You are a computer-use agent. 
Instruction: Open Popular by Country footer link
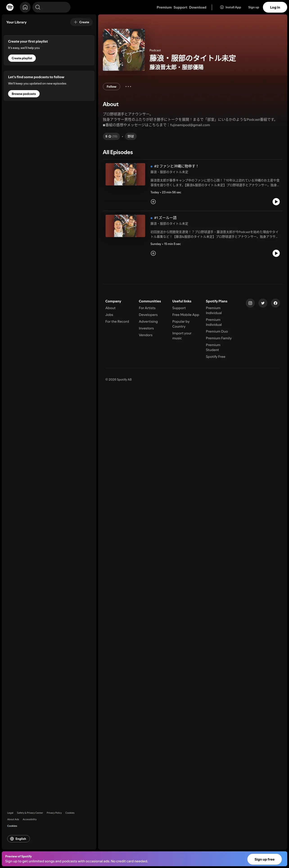(181, 324)
